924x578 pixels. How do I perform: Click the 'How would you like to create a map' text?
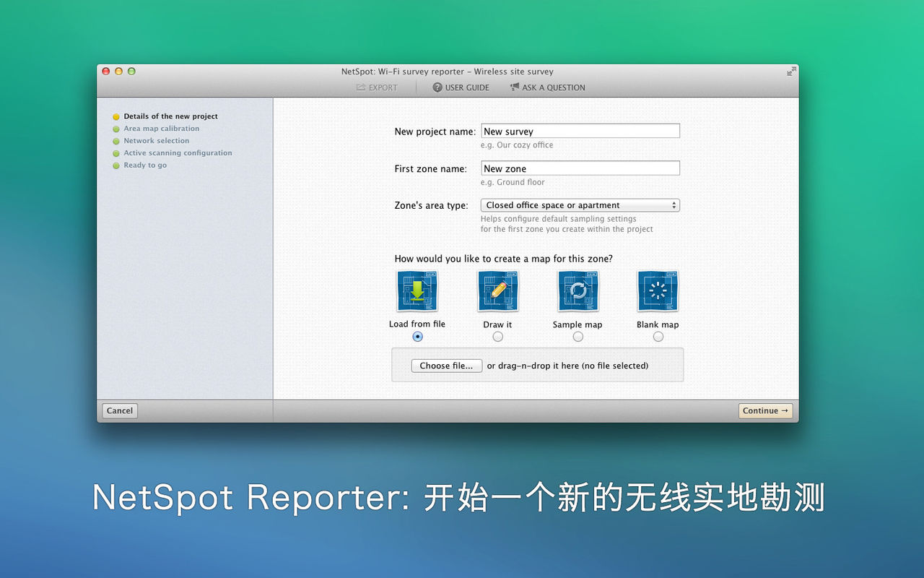point(503,259)
